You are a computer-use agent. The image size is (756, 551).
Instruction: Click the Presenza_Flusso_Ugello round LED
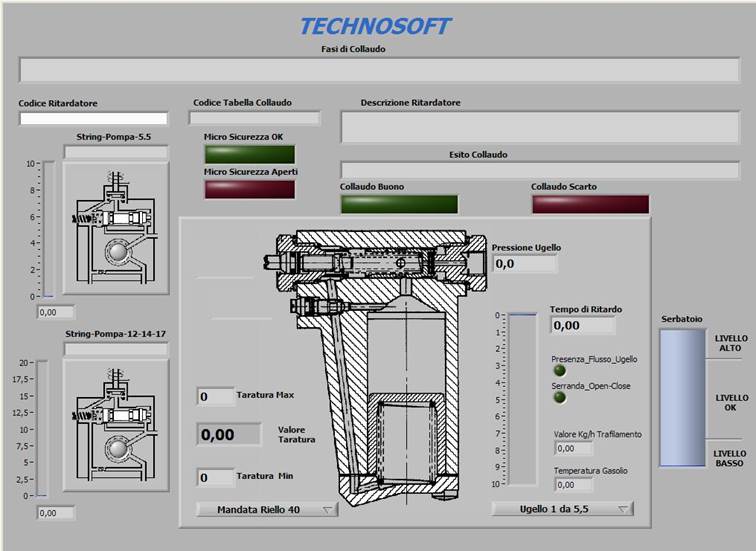coord(559,371)
